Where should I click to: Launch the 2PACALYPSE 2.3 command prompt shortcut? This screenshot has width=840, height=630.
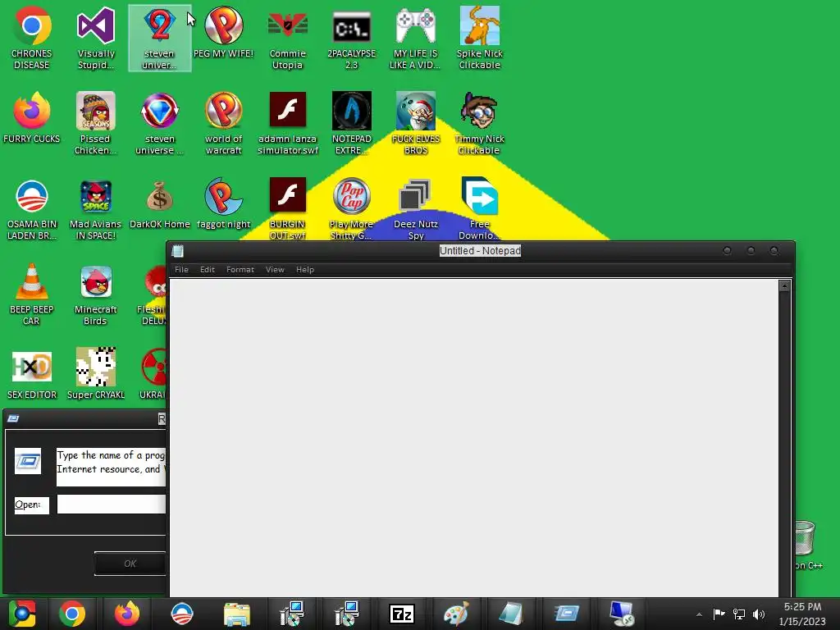click(x=351, y=38)
